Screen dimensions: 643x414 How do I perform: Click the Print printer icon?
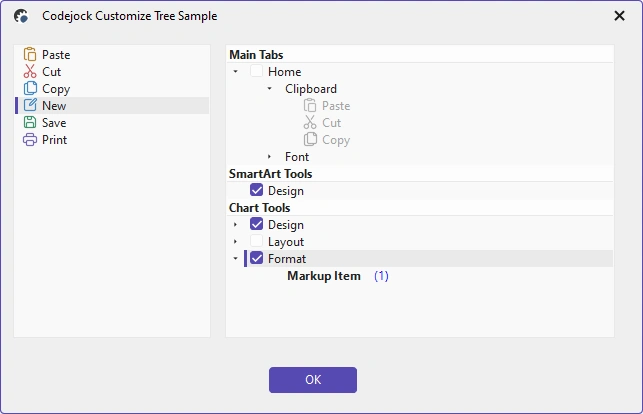(30, 139)
